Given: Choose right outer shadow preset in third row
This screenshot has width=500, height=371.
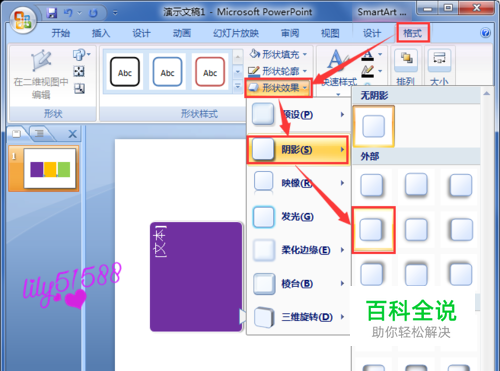Looking at the screenshot, I should point(461,274).
